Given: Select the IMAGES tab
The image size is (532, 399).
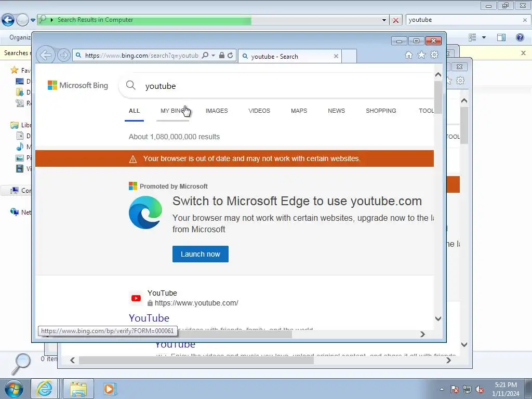Looking at the screenshot, I should click(x=217, y=111).
